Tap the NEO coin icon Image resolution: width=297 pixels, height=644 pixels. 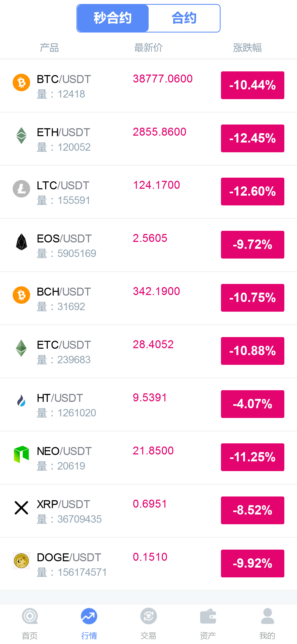[x=21, y=454]
